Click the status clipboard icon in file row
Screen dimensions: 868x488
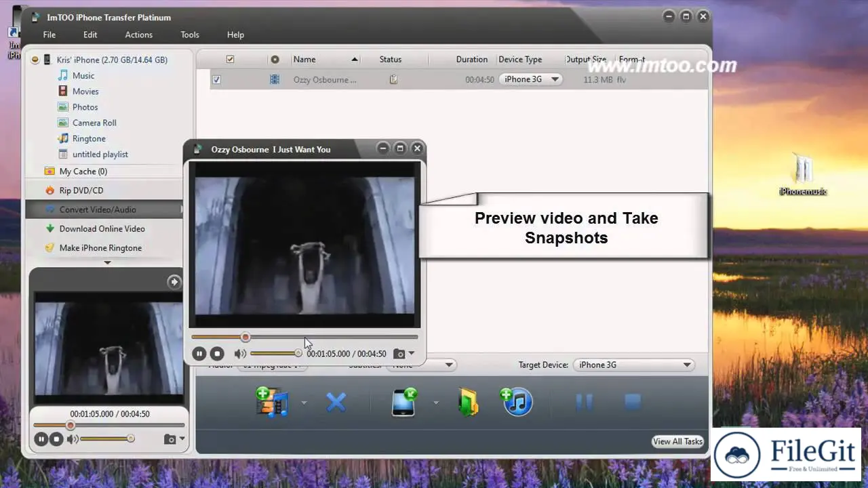[x=393, y=79]
